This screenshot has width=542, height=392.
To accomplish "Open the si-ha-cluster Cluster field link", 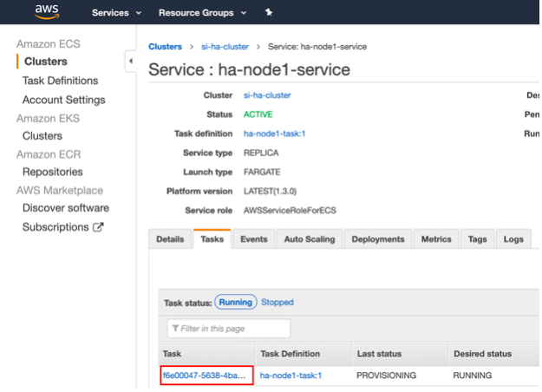I will 267,95.
